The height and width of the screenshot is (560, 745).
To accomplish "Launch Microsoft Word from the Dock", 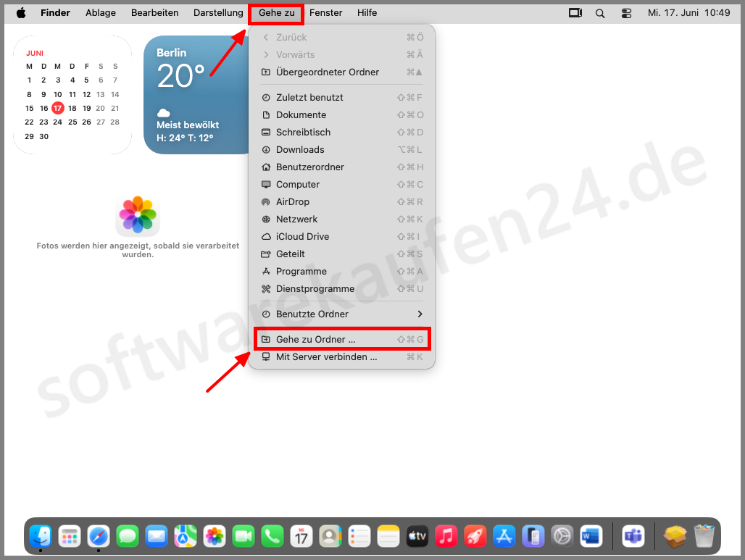I will tap(591, 536).
